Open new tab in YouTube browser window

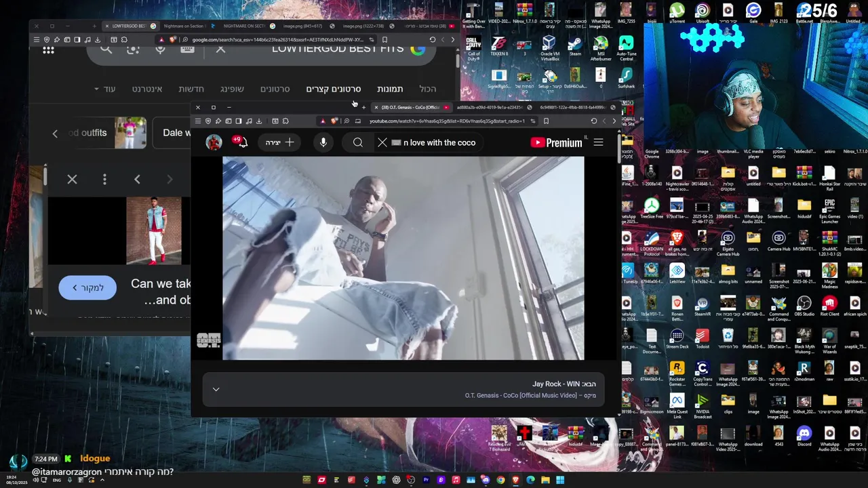coord(363,107)
